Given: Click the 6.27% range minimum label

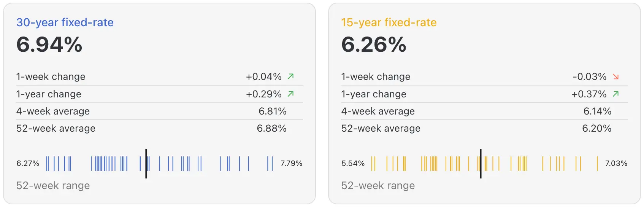Looking at the screenshot, I should 28,164.
